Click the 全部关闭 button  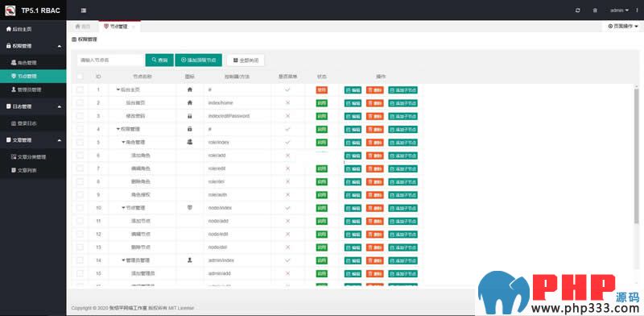click(246, 60)
